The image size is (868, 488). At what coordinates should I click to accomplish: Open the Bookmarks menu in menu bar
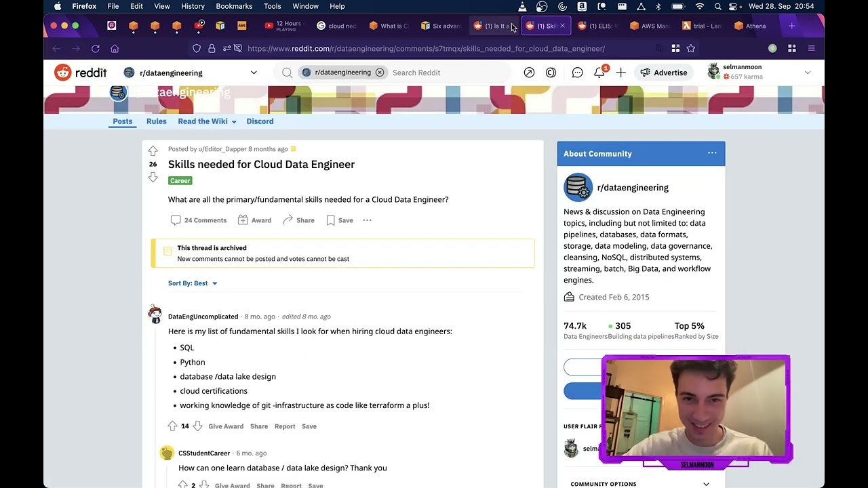(234, 6)
